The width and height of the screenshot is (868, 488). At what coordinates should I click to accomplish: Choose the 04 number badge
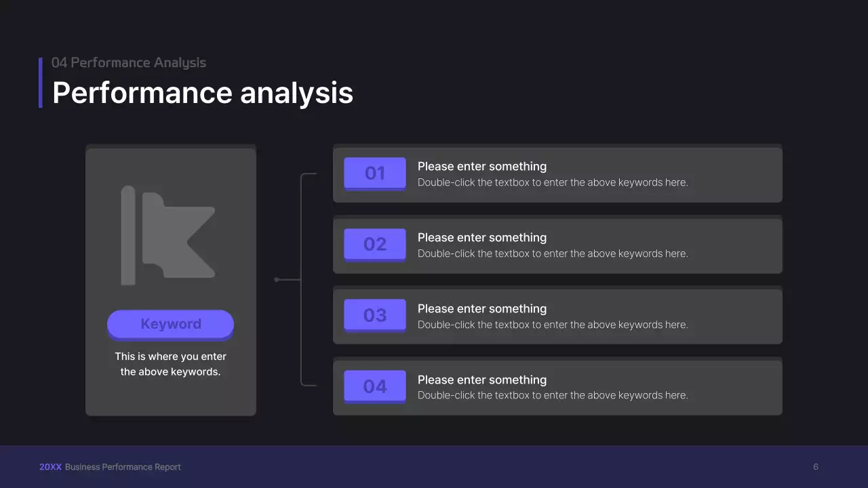(375, 386)
